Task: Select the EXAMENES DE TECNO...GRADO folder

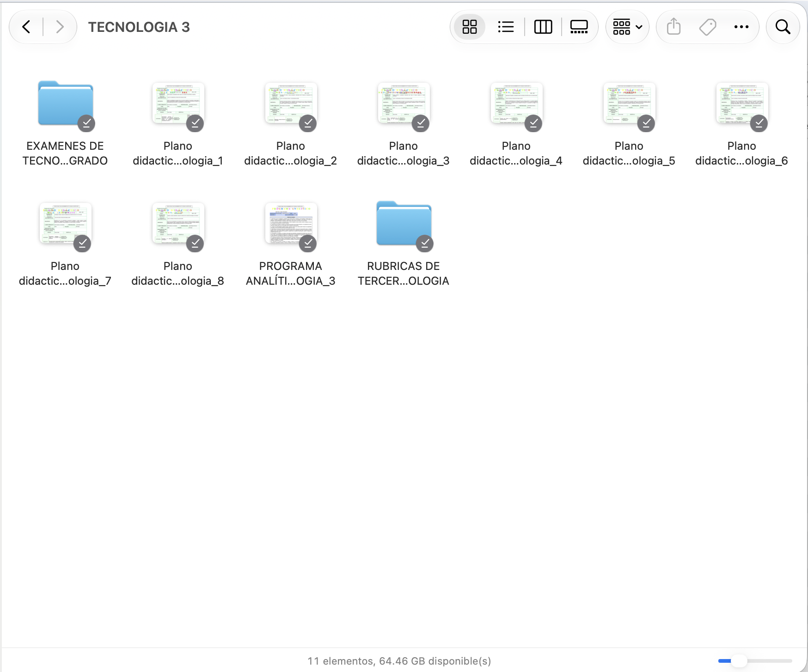Action: tap(66, 103)
